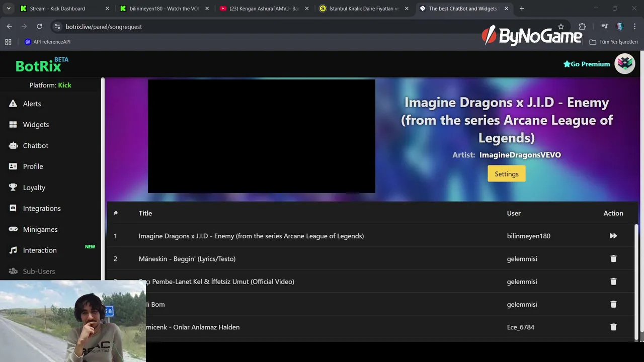Image resolution: width=644 pixels, height=362 pixels.
Task: Open the tab search dropdown arrow
Action: [x=9, y=9]
